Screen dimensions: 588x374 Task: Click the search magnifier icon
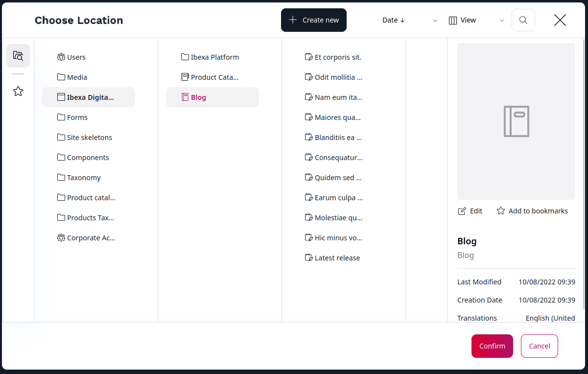pyautogui.click(x=523, y=20)
